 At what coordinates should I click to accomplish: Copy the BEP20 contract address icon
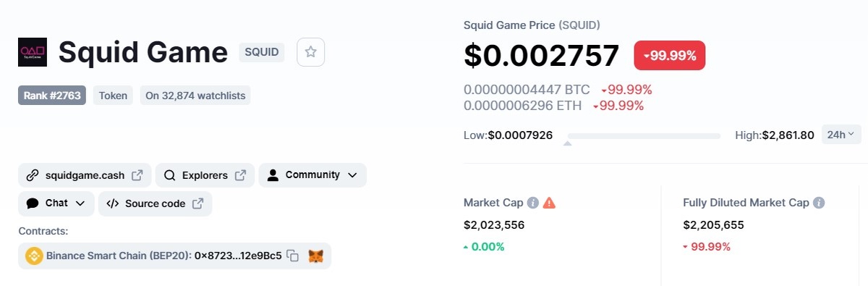tap(293, 256)
